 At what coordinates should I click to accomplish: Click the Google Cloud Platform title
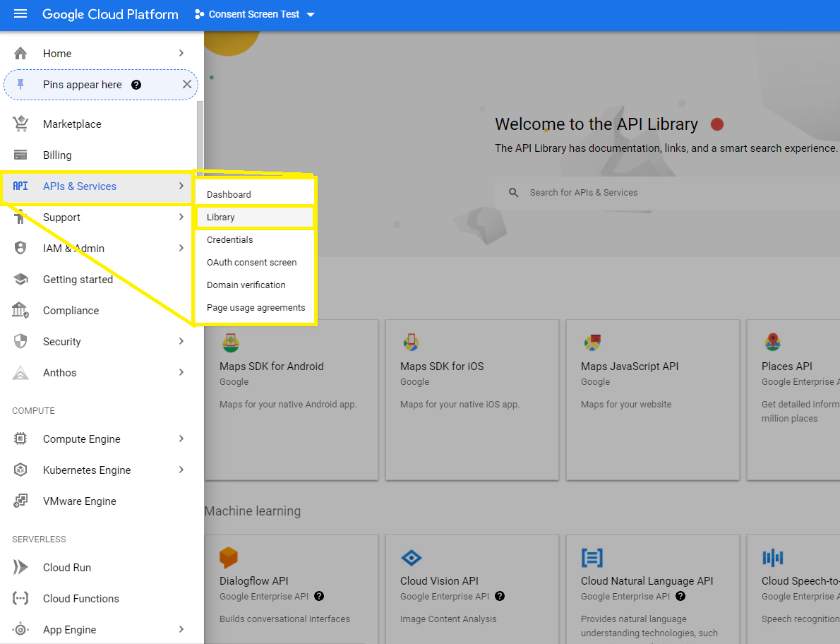click(x=110, y=14)
